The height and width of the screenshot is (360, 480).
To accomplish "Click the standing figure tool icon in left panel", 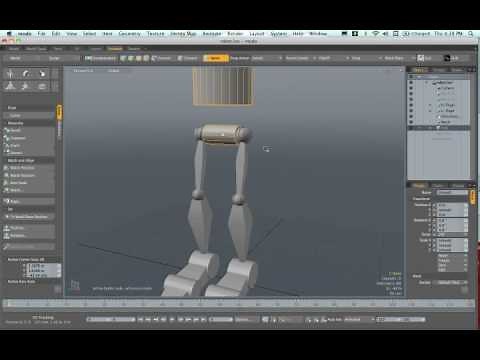I will [x=10, y=74].
